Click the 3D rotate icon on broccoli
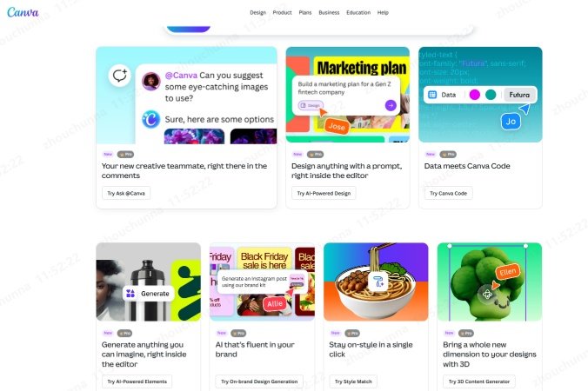Image resolution: width=588 pixels, height=391 pixels. click(487, 294)
